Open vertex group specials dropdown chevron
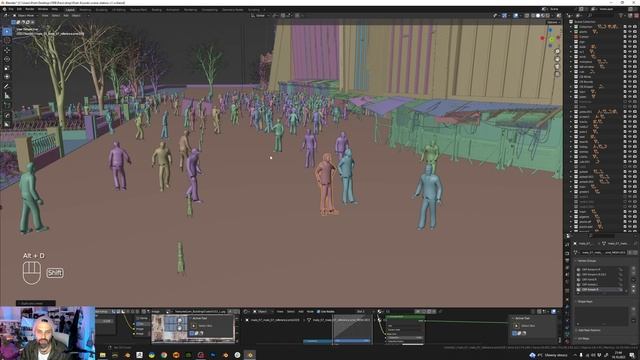The image size is (640, 360). coord(633,280)
